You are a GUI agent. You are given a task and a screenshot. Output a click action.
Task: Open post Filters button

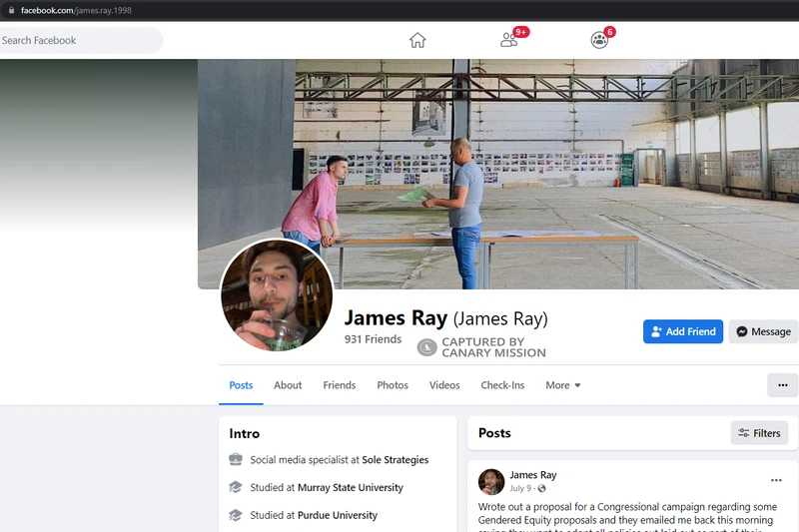759,433
